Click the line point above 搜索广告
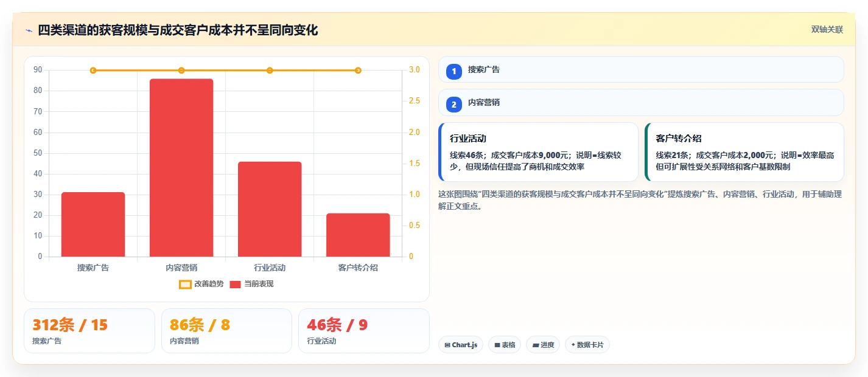 93,71
